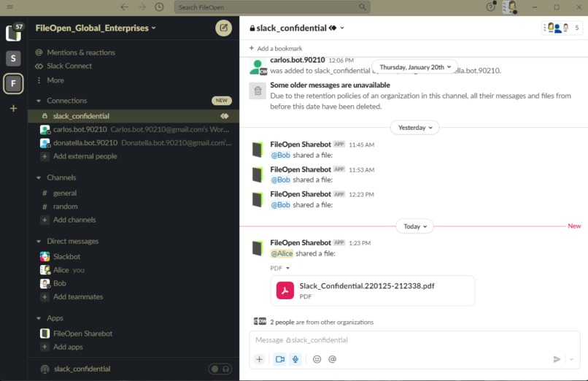Image resolution: width=588 pixels, height=381 pixels.
Task: Click the user avatar in top bar
Action: (511, 7)
